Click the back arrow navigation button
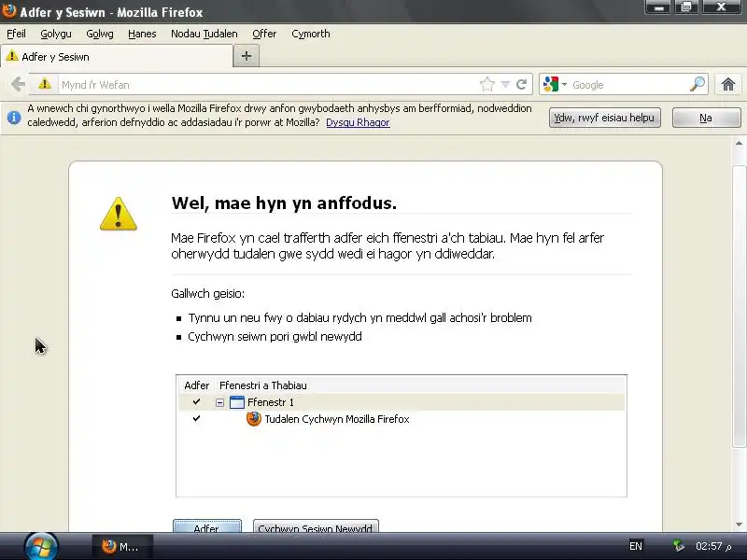 coord(18,84)
